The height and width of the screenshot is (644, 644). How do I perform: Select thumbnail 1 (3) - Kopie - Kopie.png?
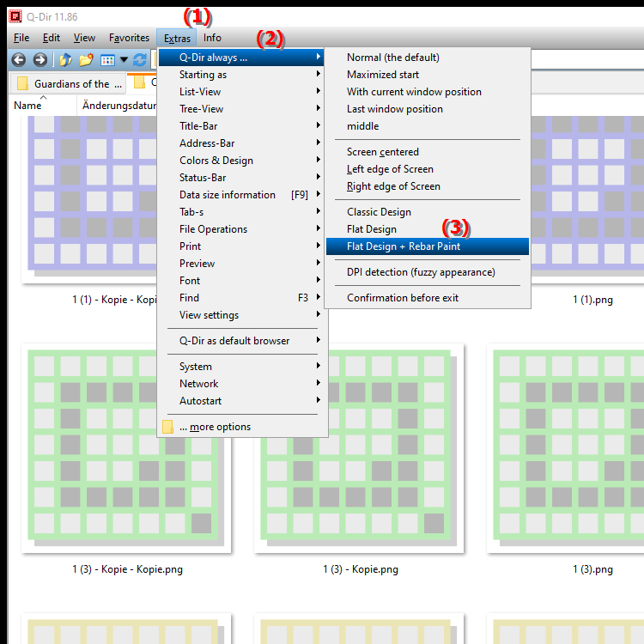coord(126,448)
